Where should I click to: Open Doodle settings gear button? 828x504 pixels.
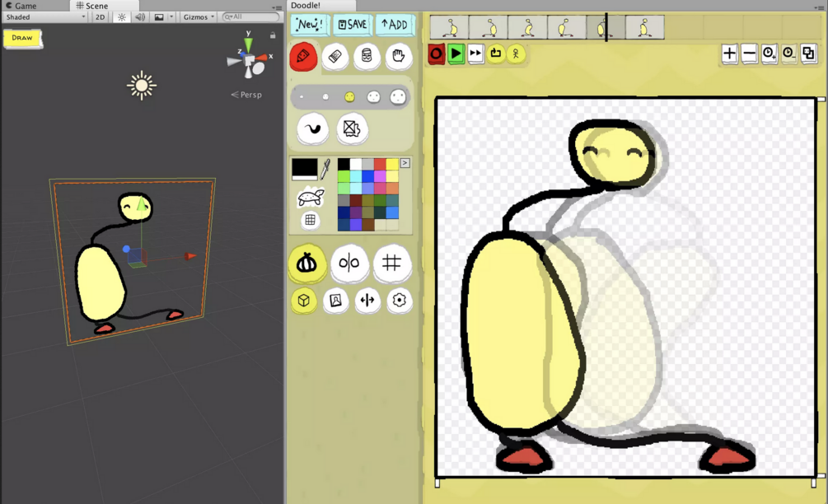[400, 301]
